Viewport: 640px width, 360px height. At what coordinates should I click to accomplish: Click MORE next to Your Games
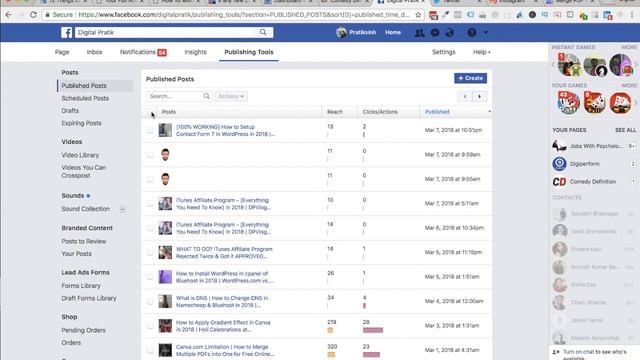[629, 85]
